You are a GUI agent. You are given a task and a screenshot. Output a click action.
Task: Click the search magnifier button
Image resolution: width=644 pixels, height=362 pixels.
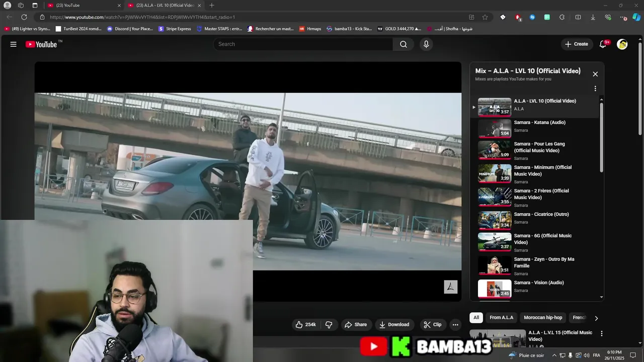pyautogui.click(x=404, y=44)
